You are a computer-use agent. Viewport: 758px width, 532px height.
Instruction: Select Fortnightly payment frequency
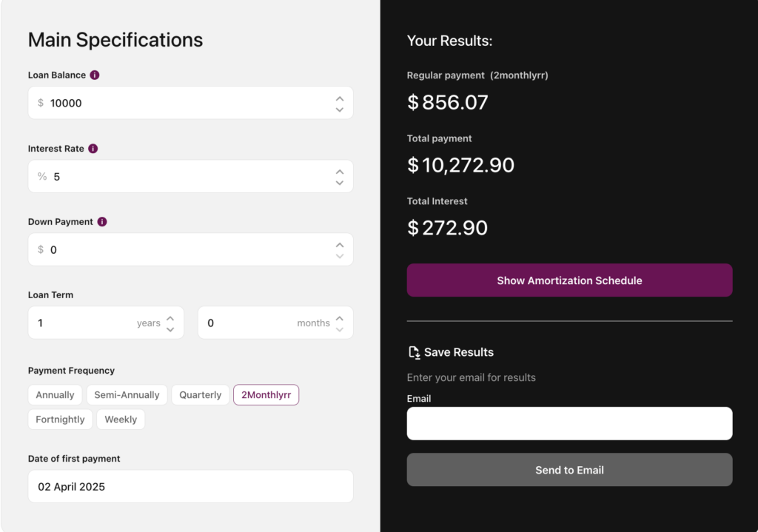coord(60,420)
